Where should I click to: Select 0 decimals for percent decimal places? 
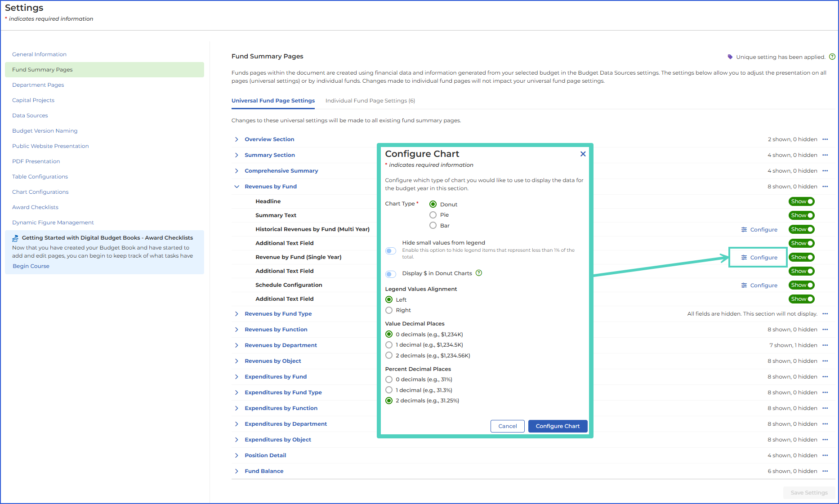pyautogui.click(x=389, y=379)
